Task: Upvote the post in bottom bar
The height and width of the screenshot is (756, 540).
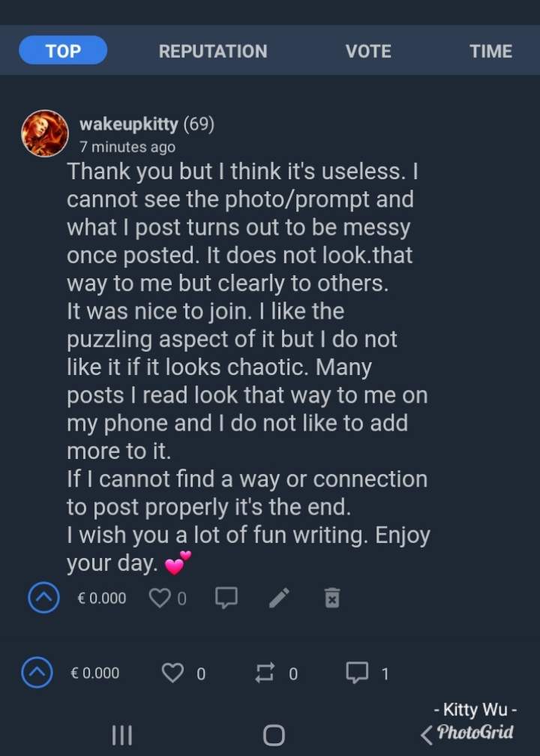Action: (37, 673)
